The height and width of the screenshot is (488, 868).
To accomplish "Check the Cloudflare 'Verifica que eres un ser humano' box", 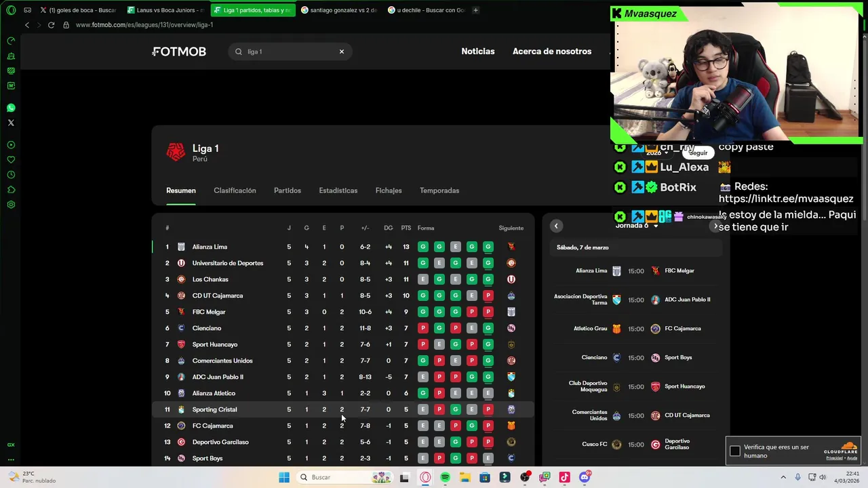I will (x=735, y=451).
